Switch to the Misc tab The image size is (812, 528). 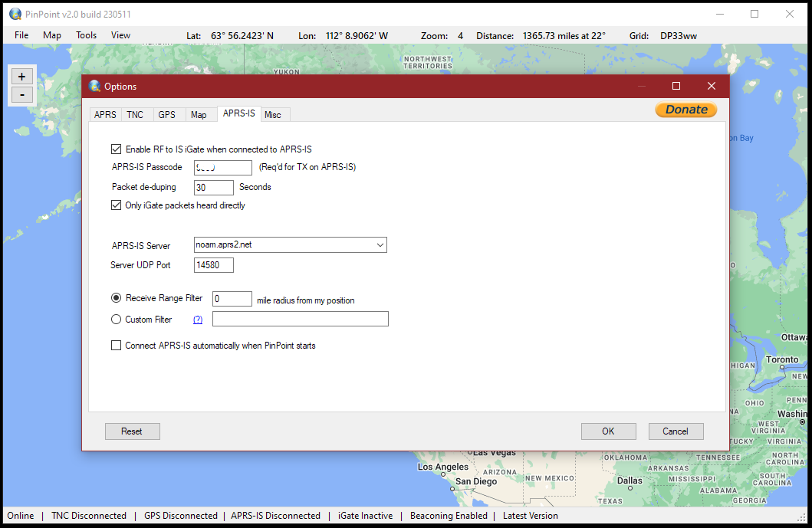point(274,113)
